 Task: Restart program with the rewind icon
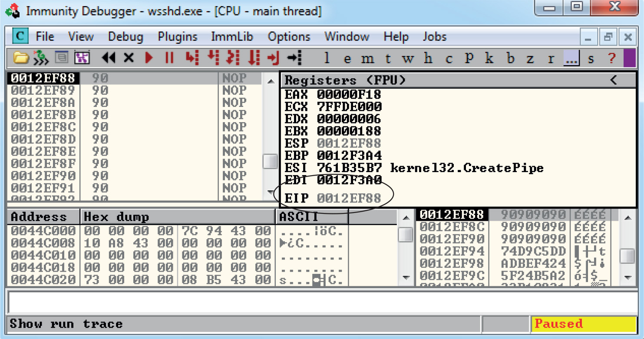[108, 58]
